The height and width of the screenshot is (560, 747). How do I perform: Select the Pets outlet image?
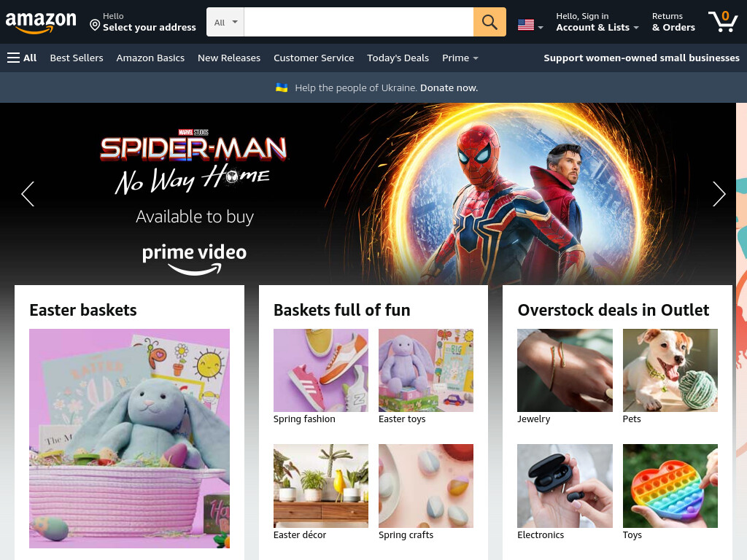pyautogui.click(x=670, y=370)
